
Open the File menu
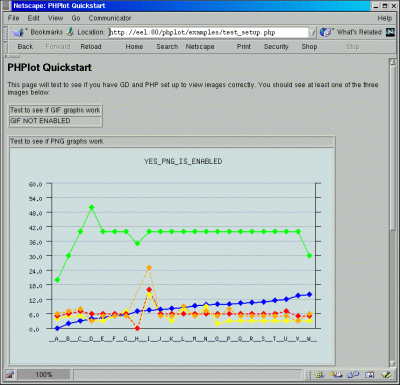coord(14,18)
